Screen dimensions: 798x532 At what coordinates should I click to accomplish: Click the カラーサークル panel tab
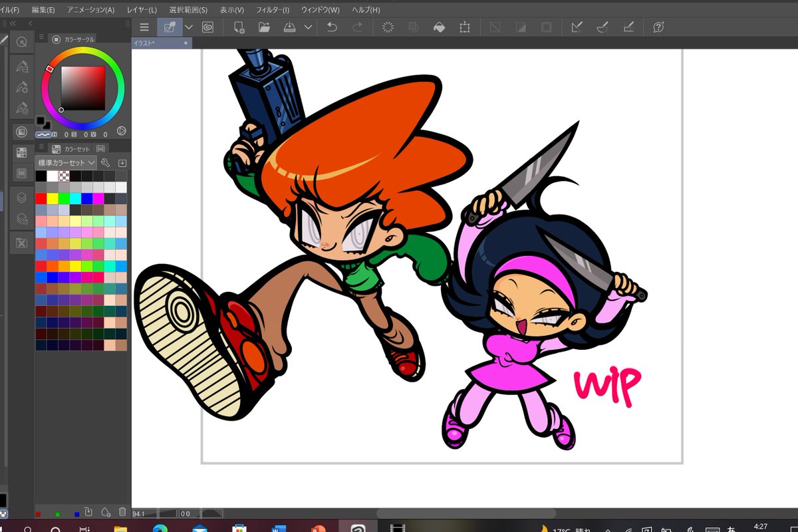click(x=73, y=39)
